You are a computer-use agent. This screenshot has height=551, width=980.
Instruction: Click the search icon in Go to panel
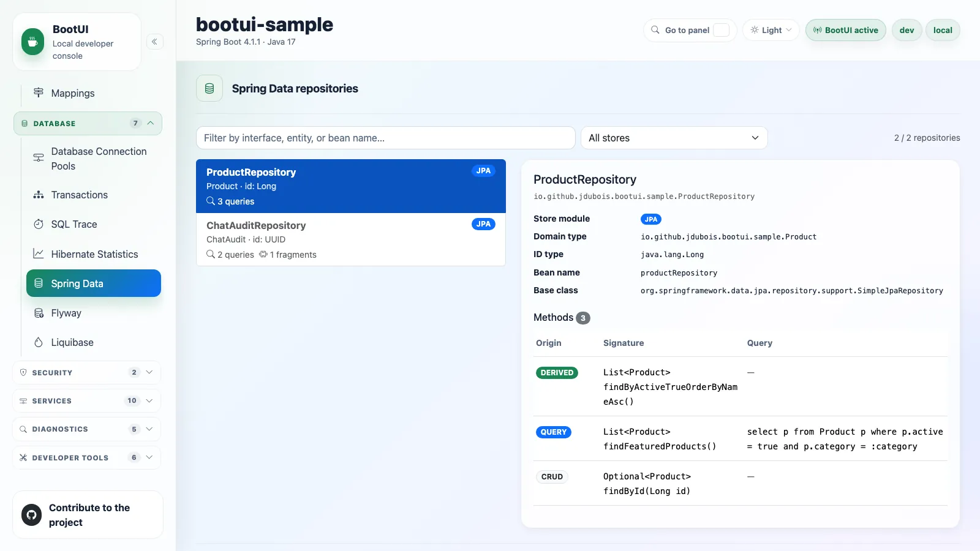click(655, 30)
